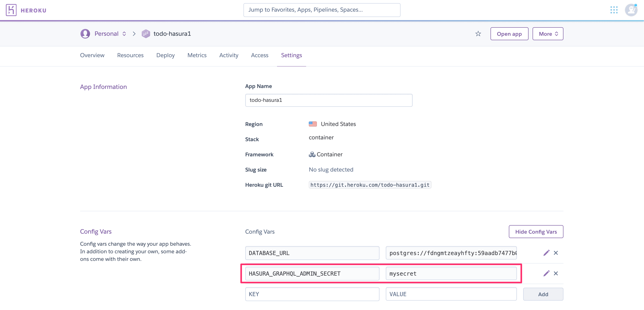Switch to the Deploy tab
Image resolution: width=644 pixels, height=310 pixels.
pyautogui.click(x=165, y=55)
